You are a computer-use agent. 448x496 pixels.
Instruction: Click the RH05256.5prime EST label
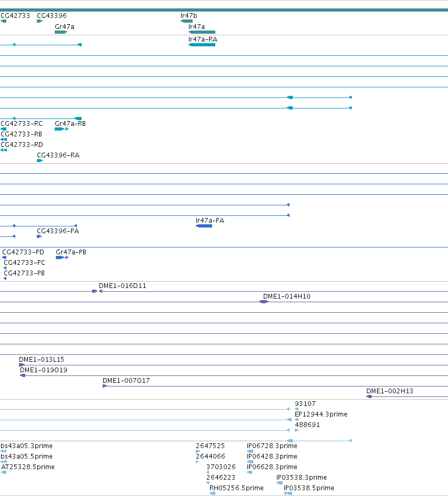pos(236,488)
